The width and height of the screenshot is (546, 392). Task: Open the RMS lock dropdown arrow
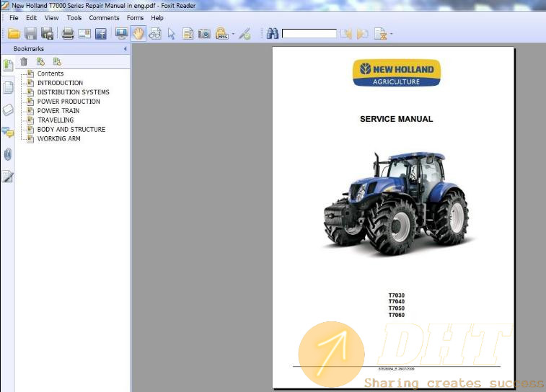point(233,34)
